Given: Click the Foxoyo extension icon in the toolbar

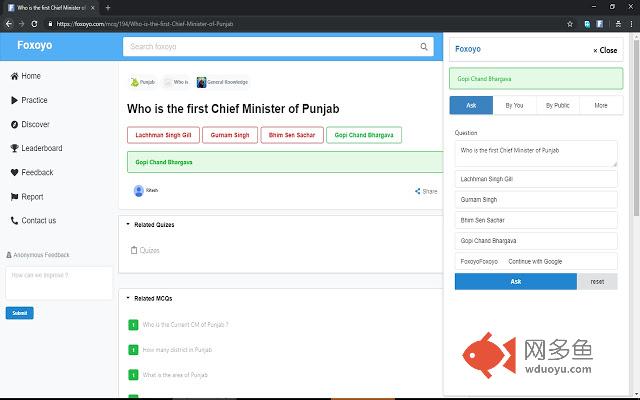Looking at the screenshot, I should [x=600, y=24].
